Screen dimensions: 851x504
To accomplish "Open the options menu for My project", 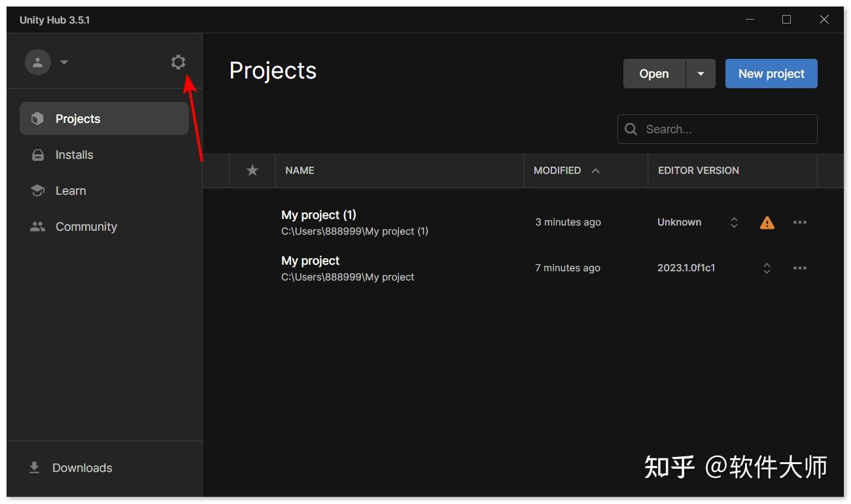I will [x=799, y=268].
